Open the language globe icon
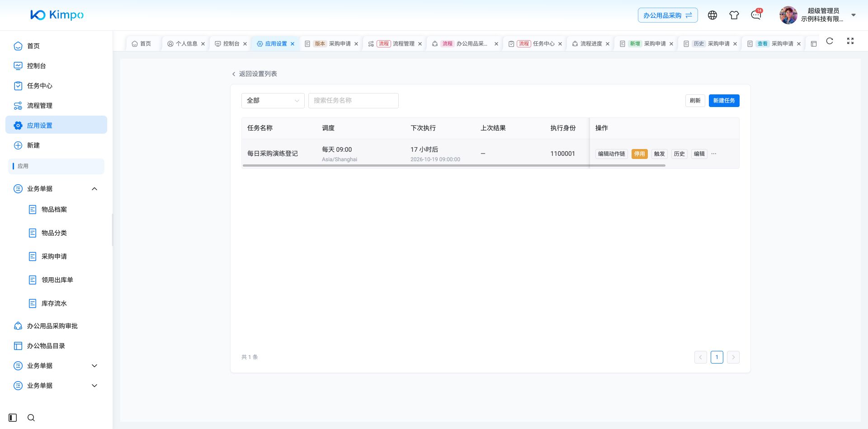Image resolution: width=868 pixels, height=429 pixels. tap(712, 15)
